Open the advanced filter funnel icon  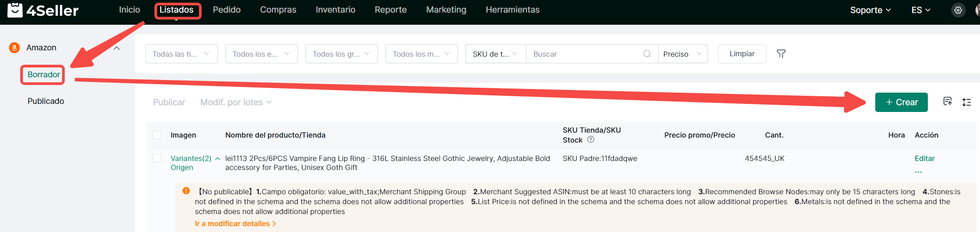[x=781, y=54]
